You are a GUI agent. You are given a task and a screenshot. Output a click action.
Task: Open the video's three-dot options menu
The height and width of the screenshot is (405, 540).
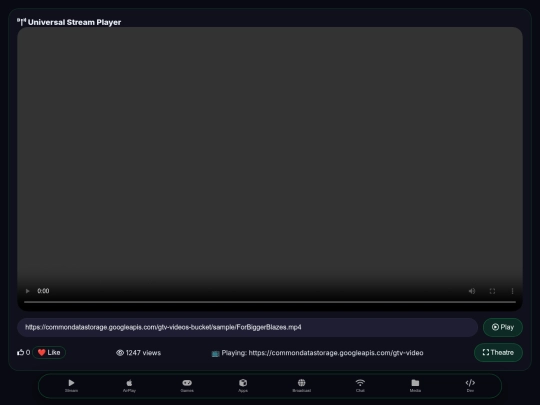coord(512,291)
